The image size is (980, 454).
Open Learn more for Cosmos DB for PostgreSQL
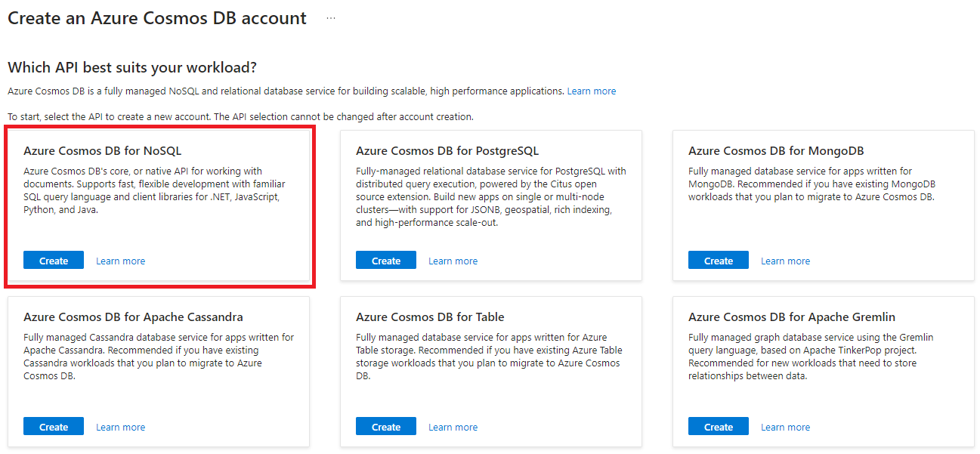click(453, 261)
